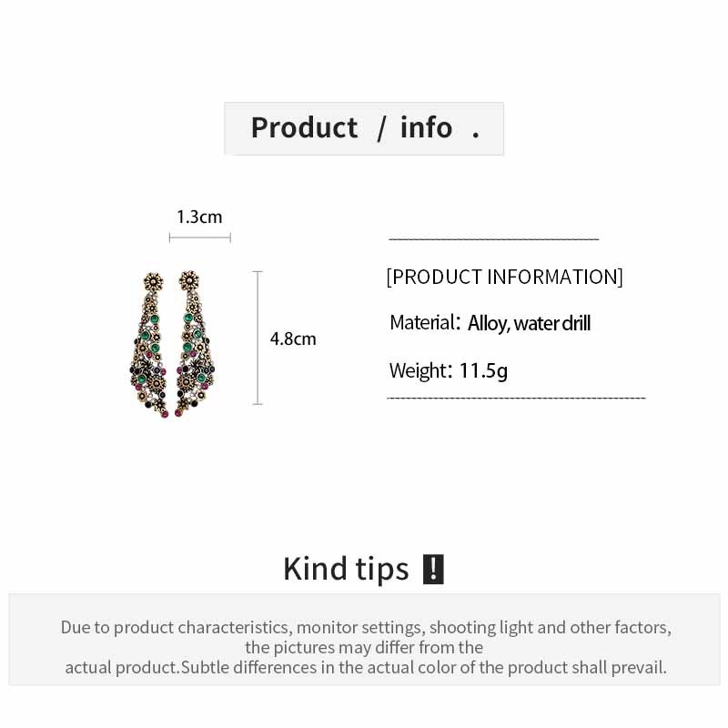728x728 pixels.
Task: Click the dashed divider below Weight
Action: click(516, 398)
